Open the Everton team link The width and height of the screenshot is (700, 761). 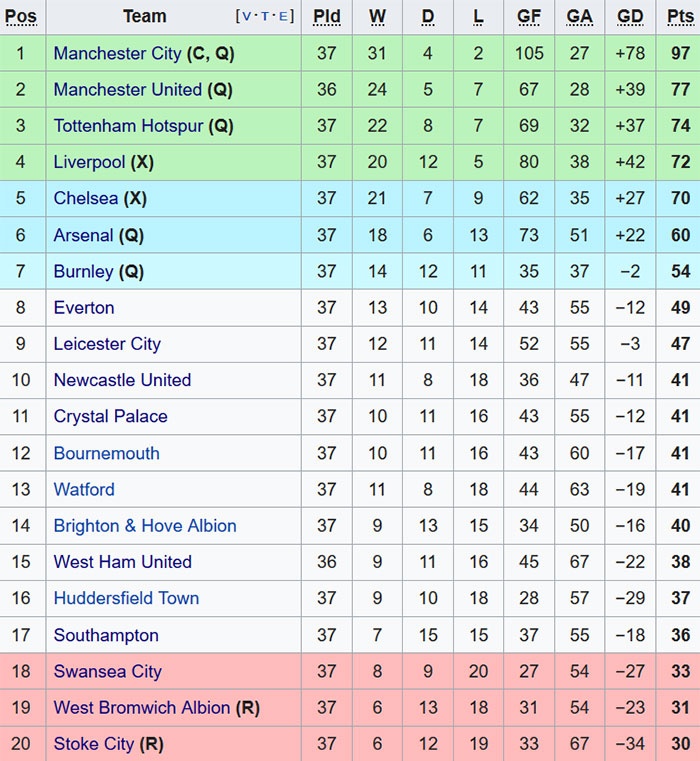tap(84, 308)
